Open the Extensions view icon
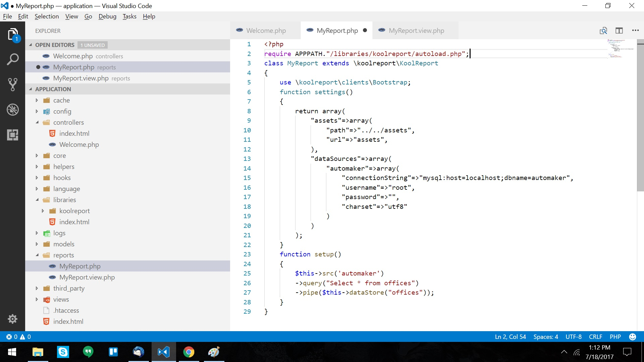This screenshot has width=644, height=362. [x=12, y=135]
